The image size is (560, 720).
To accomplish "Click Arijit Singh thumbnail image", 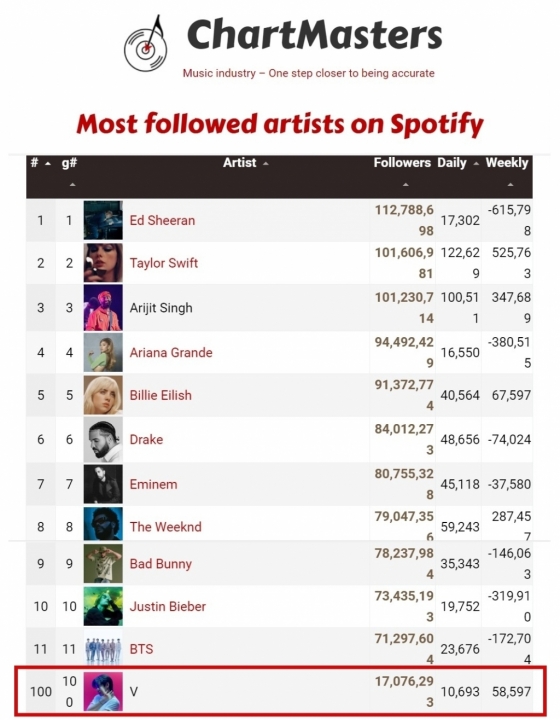I will (103, 308).
